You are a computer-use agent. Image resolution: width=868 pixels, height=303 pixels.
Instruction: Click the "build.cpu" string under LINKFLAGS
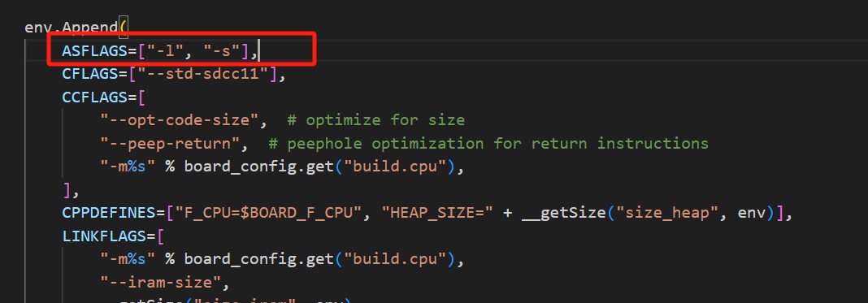click(x=394, y=259)
